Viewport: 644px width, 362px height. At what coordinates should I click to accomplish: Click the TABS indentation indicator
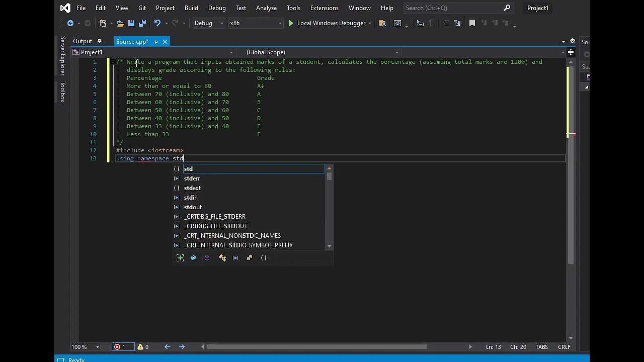pos(541,347)
